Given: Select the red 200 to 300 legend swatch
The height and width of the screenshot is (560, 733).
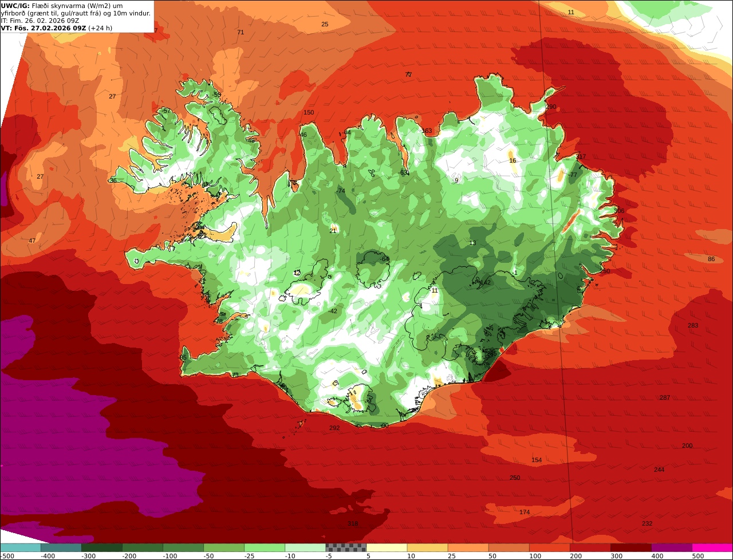Looking at the screenshot, I should pos(590,547).
